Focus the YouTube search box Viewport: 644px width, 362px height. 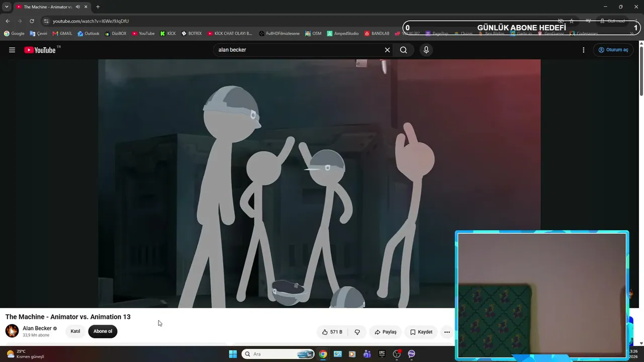(x=299, y=50)
